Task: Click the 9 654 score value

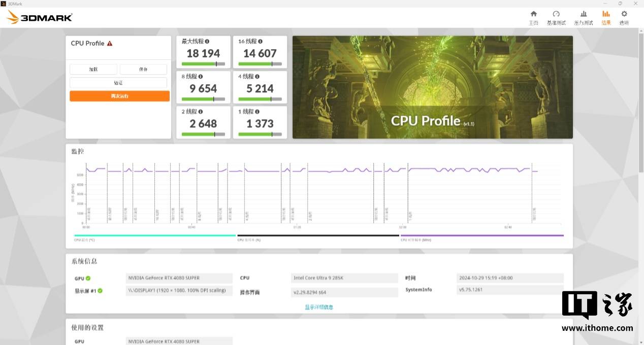Action: [203, 88]
